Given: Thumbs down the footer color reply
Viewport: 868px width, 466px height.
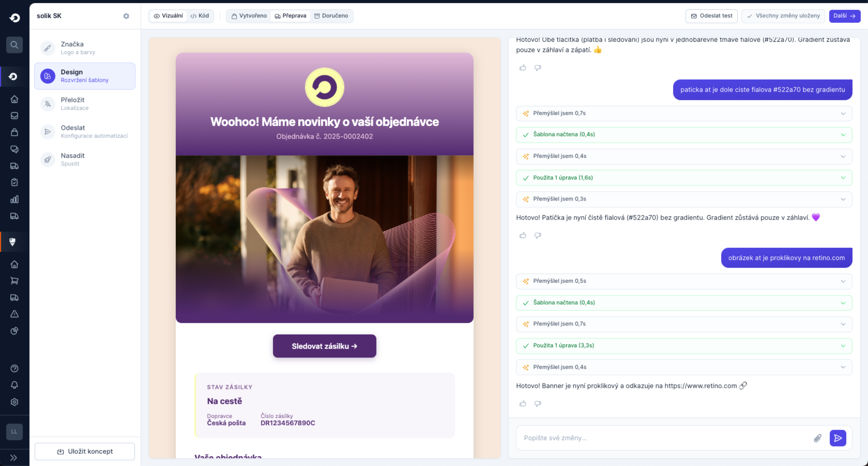Looking at the screenshot, I should click(538, 236).
